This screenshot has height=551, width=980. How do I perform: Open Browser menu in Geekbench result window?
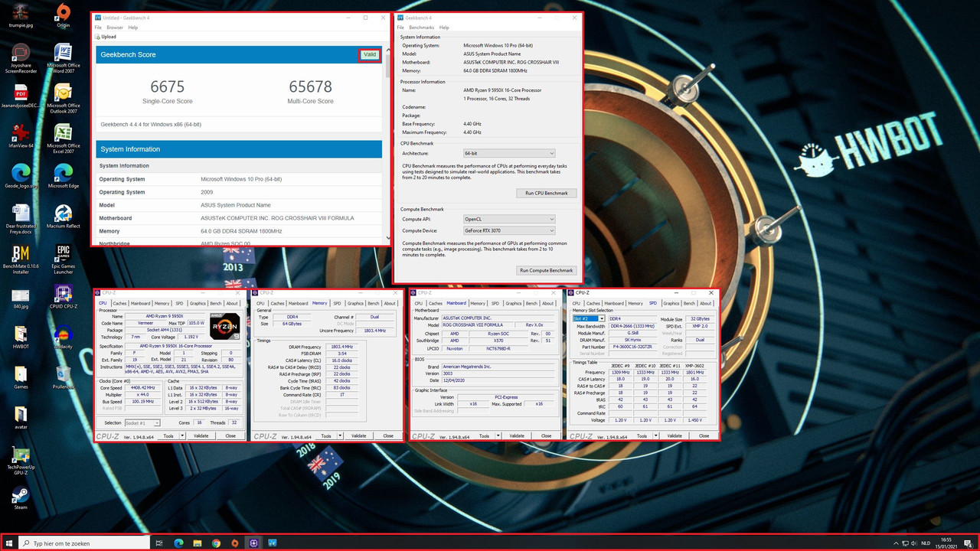tap(115, 28)
